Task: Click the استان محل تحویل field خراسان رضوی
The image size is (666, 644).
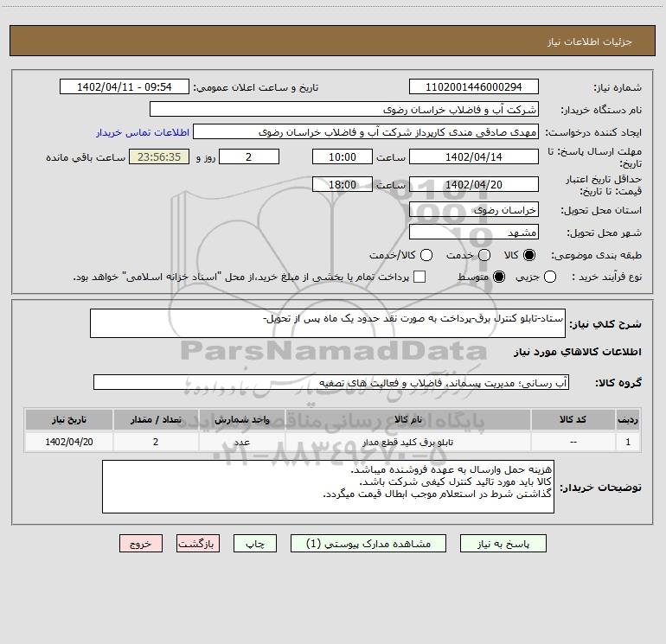Action: coord(474,210)
